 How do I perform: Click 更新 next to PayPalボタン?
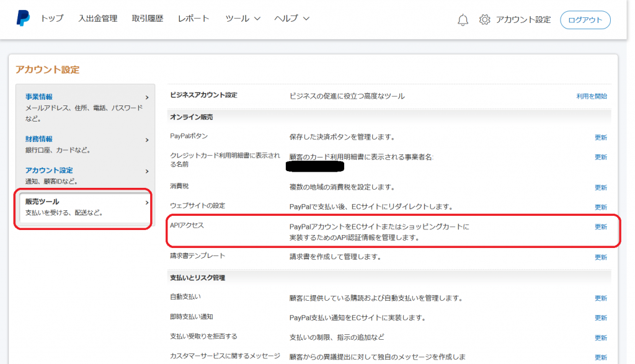[600, 138]
